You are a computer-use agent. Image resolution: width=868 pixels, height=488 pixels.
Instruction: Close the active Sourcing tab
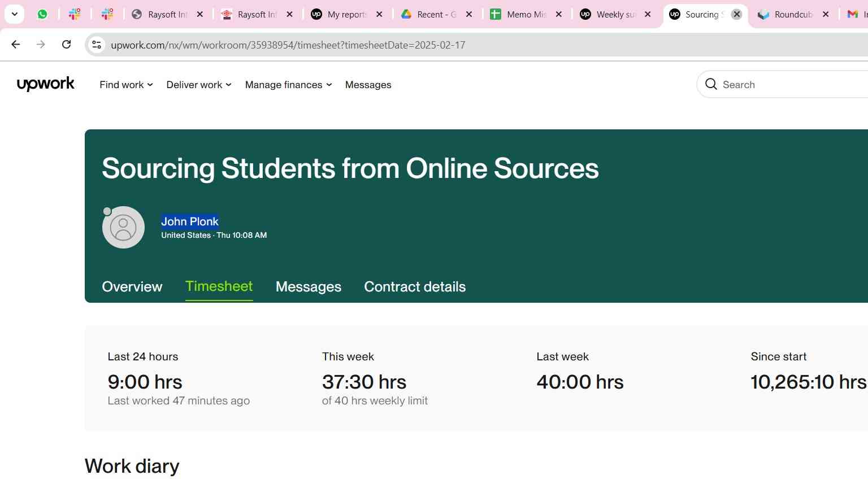click(x=737, y=14)
